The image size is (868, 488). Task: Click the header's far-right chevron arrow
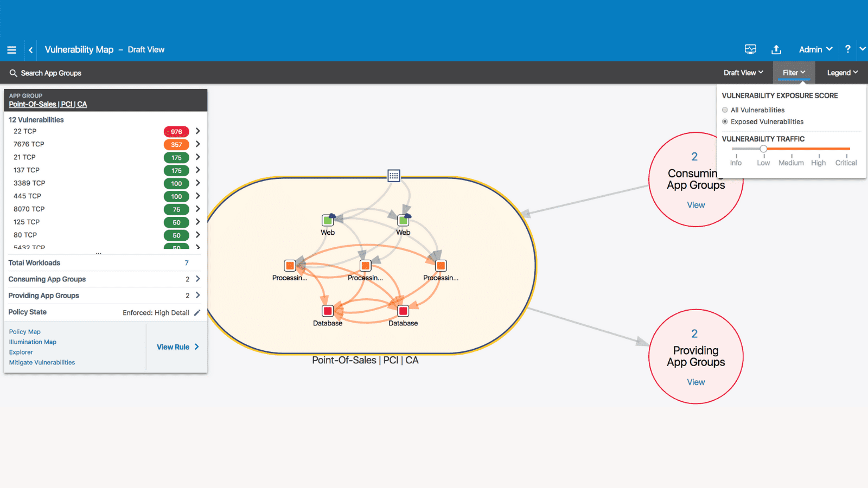point(863,49)
